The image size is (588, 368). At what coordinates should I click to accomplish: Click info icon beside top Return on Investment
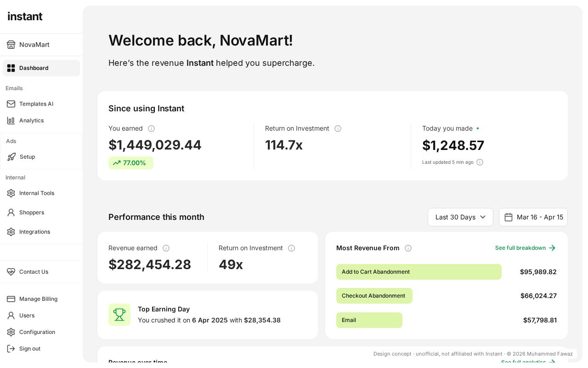(338, 129)
